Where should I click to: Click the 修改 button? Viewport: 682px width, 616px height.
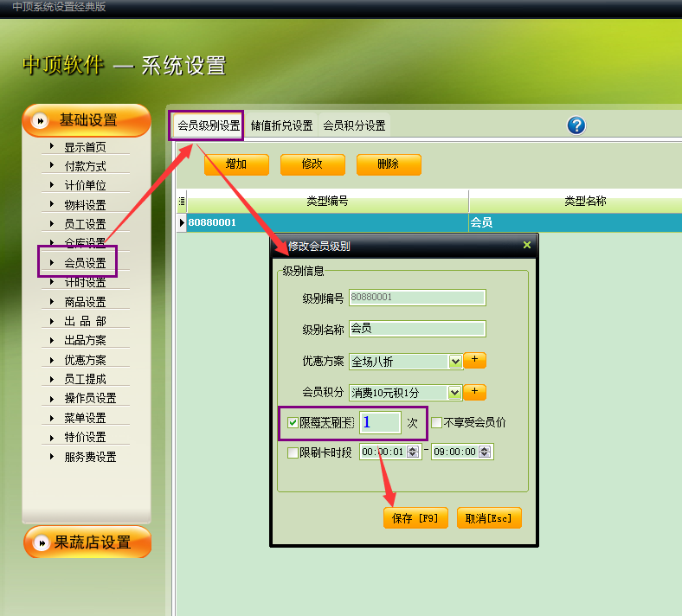click(312, 164)
